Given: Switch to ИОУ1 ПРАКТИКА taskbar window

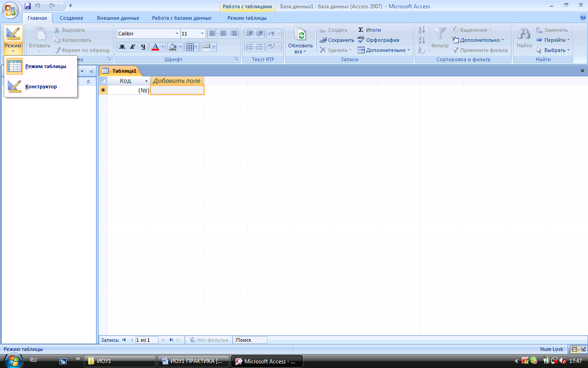Looking at the screenshot, I should click(192, 361).
